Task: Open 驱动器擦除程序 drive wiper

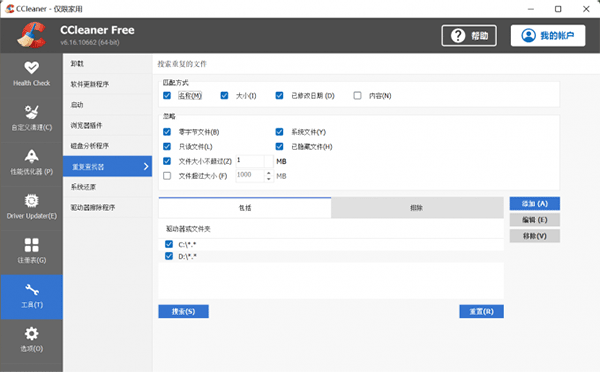Action: tap(108, 207)
